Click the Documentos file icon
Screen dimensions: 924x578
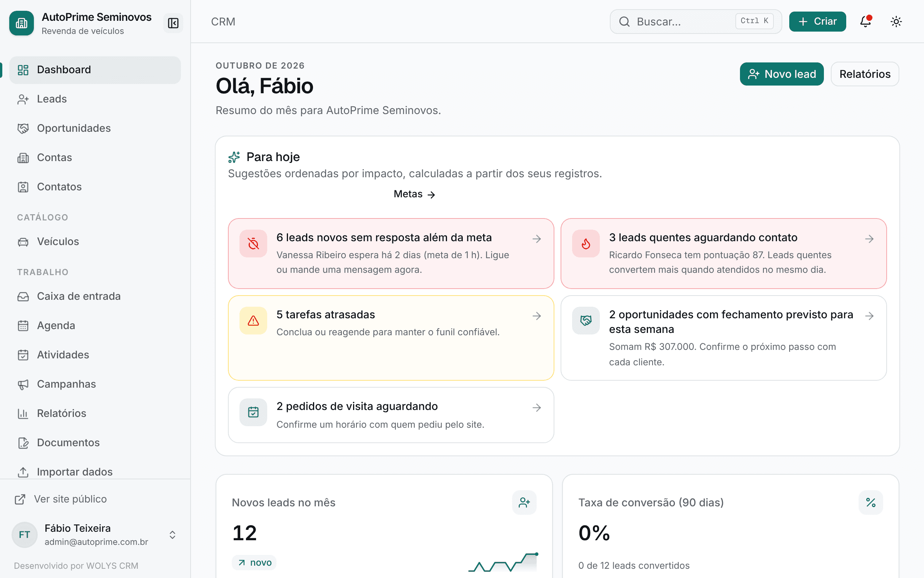pos(23,443)
